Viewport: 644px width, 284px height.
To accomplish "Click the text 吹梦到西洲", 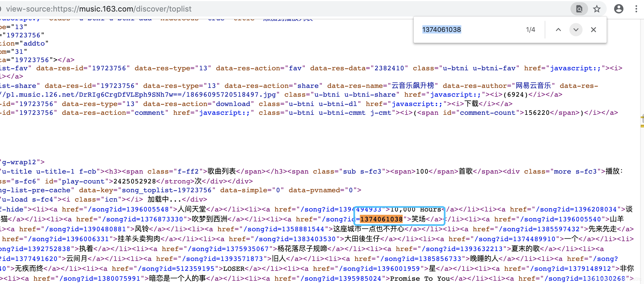I will pos(210,219).
